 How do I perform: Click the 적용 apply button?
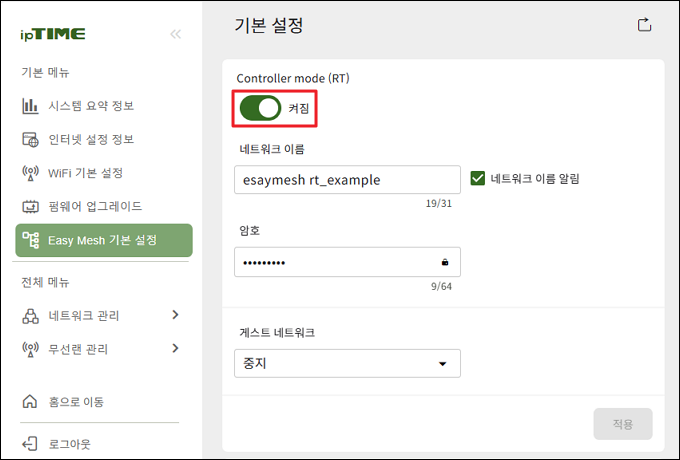623,424
